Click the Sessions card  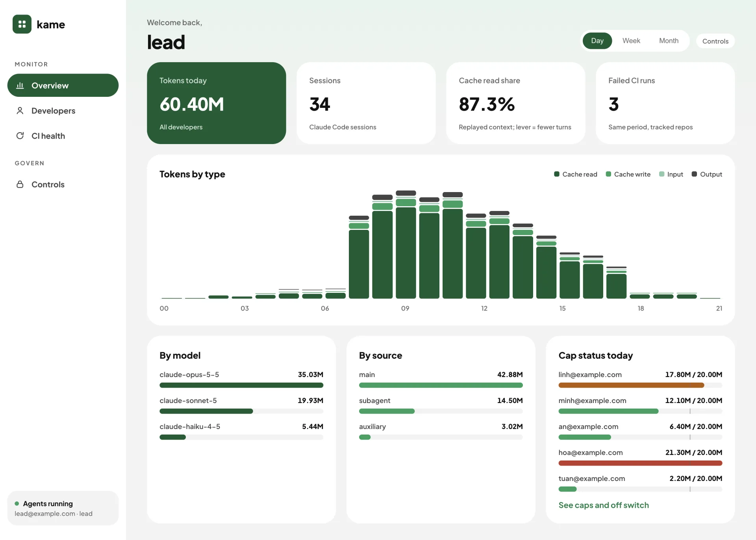366,103
